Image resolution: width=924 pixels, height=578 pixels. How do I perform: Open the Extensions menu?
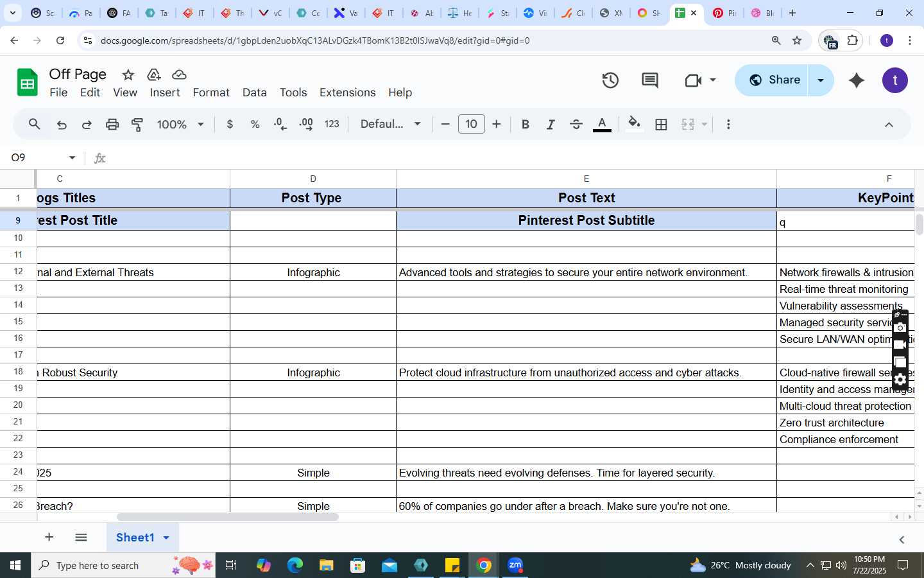pos(348,92)
